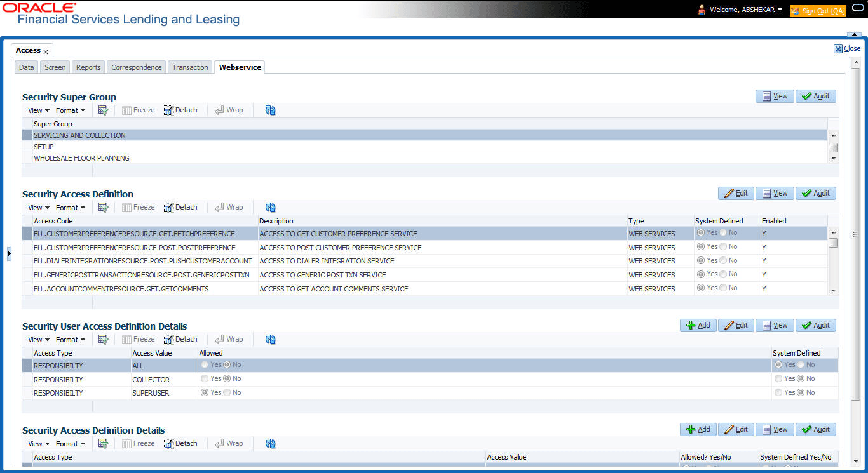Viewport: 868px width, 473px height.
Task: Refresh the Security Super Group table
Action: tap(271, 110)
